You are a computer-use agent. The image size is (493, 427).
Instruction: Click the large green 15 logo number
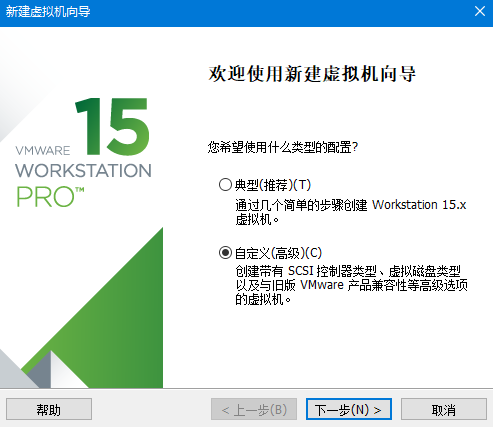click(112, 126)
